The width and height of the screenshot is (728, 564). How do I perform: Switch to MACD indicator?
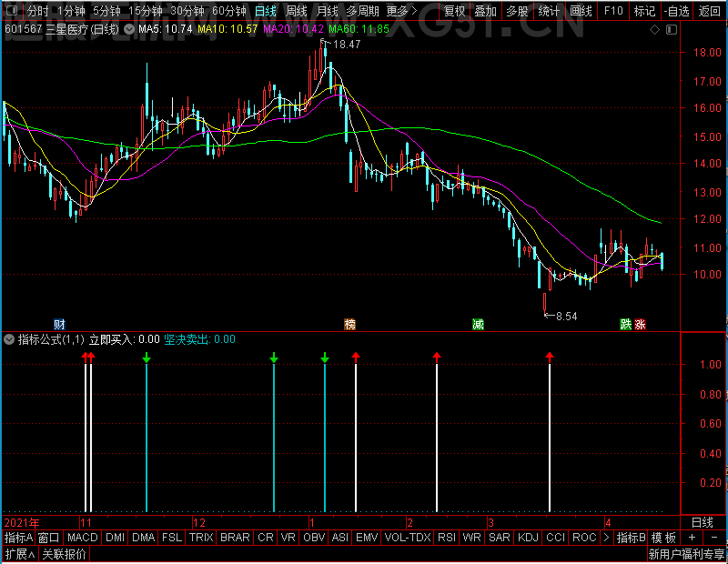[83, 538]
